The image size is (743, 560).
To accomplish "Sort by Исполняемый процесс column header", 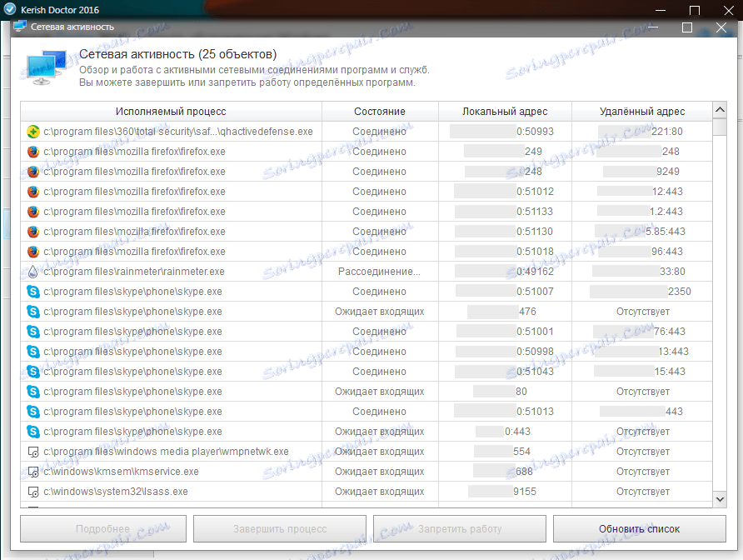I will click(171, 112).
